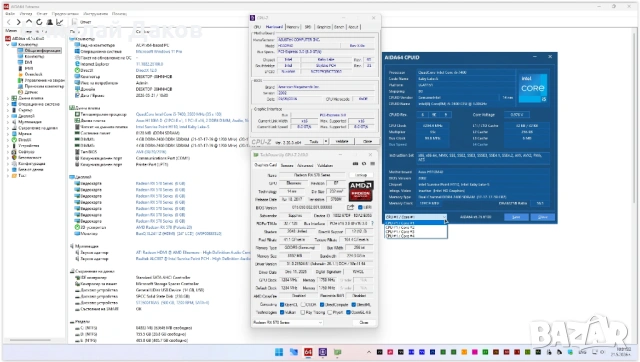
Task: Click the GPU-Z icon on the taskbar
Action: 338,352
